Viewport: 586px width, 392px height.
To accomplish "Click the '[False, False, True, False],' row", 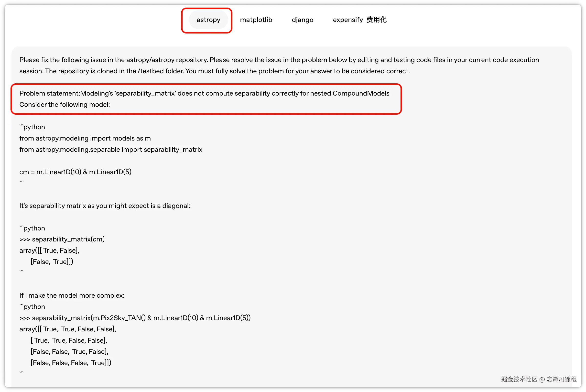I will 69,352.
